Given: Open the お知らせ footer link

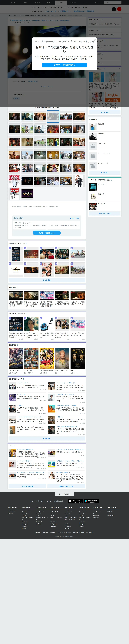Looking at the screenshot, I should click(x=10, y=513).
